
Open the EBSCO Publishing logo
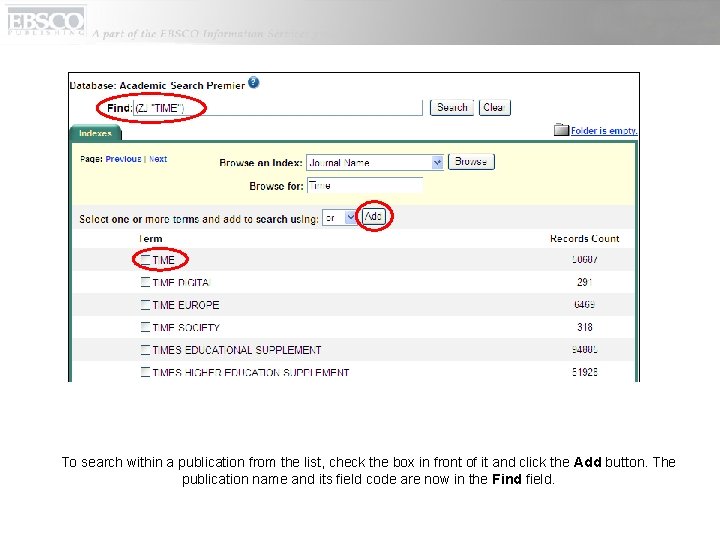pos(45,22)
